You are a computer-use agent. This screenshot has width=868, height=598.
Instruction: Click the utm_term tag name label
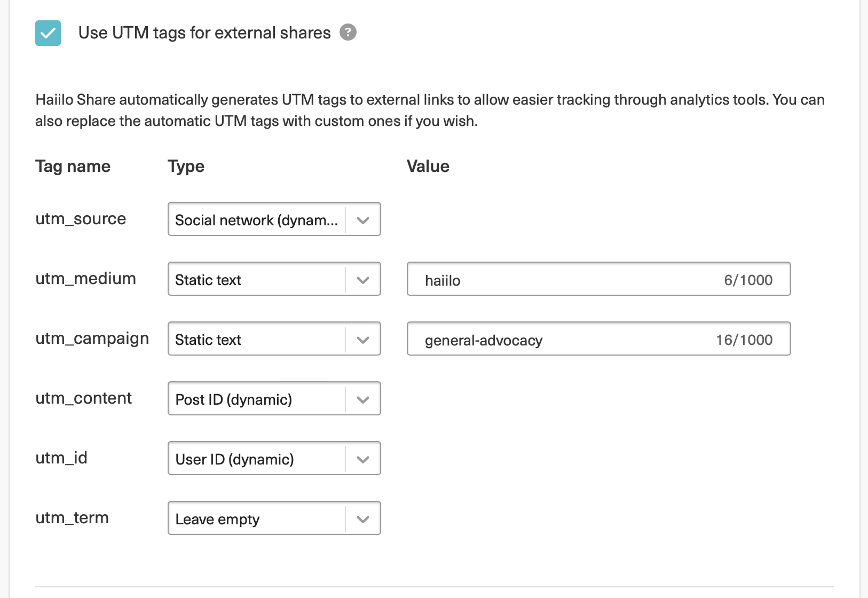click(x=72, y=518)
